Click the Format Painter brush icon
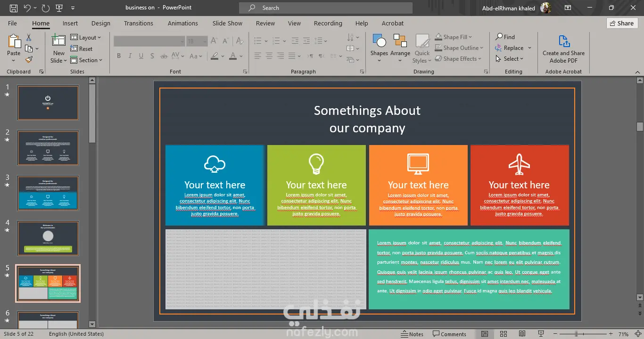 pos(29,60)
